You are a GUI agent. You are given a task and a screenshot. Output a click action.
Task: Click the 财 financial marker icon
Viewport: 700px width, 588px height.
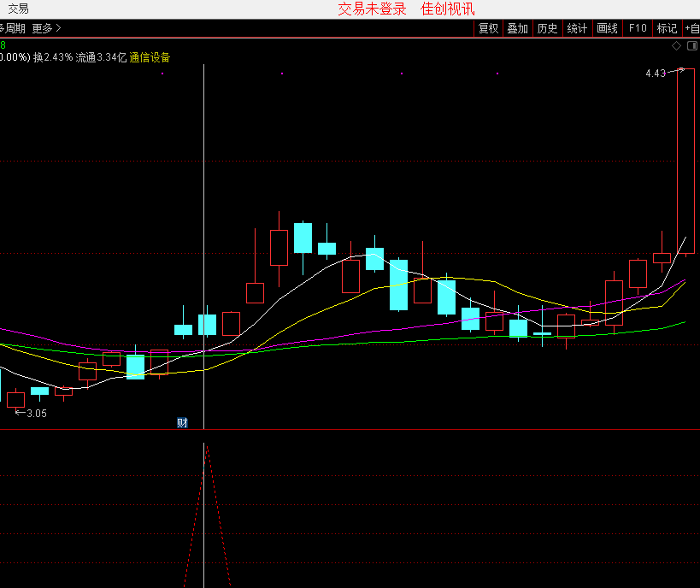182,422
